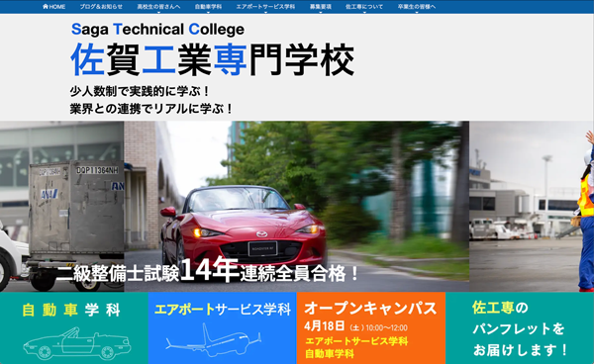Click the ANA cargo container slide on the left

point(61,206)
